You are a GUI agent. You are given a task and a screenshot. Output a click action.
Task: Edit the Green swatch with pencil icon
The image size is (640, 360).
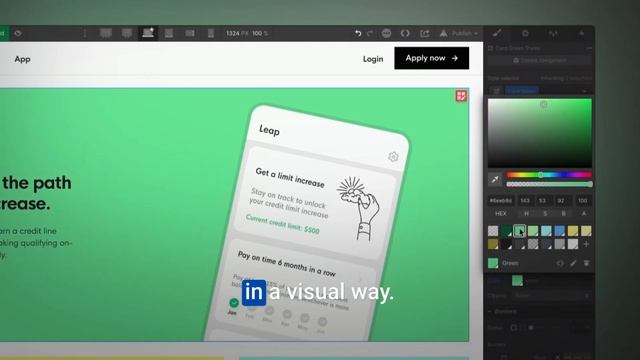point(573,263)
